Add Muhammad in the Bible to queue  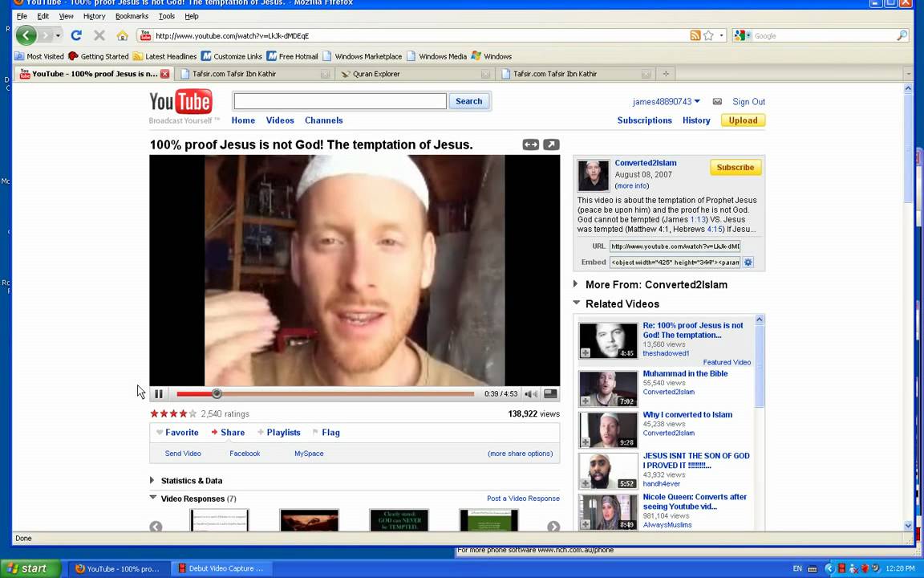point(586,401)
